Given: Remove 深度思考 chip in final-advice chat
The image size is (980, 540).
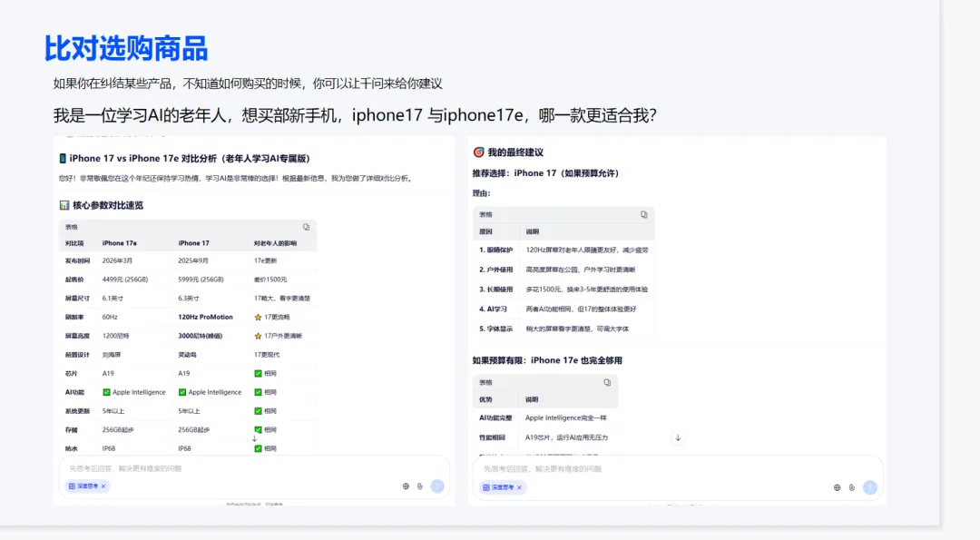Looking at the screenshot, I should (x=519, y=487).
